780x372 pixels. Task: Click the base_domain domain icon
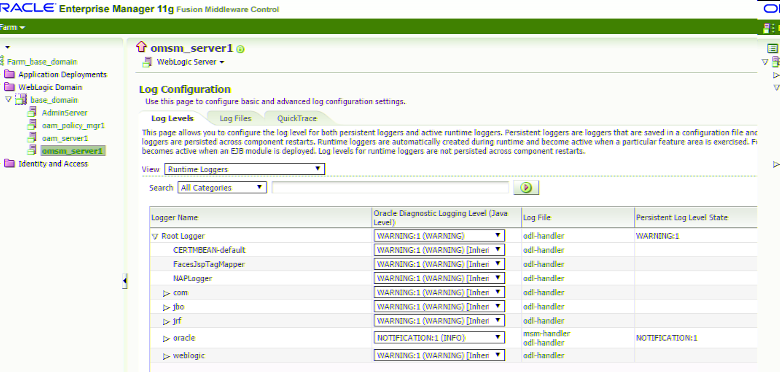[20, 100]
